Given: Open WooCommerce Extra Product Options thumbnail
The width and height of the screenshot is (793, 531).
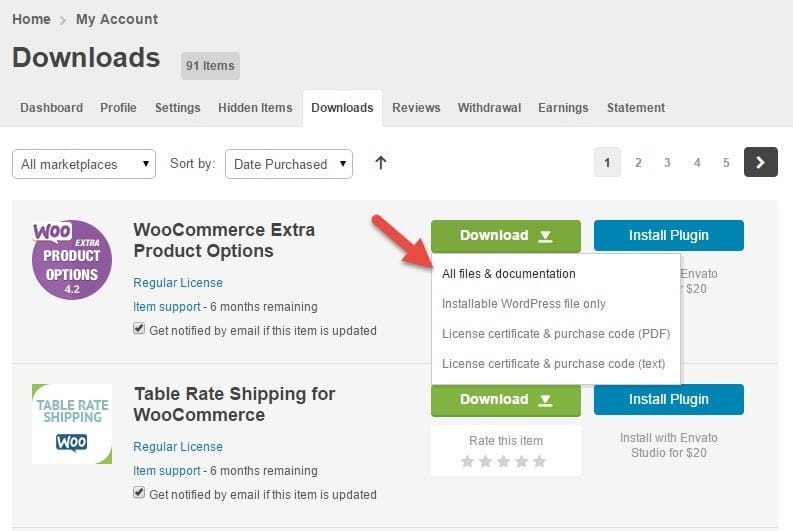Looking at the screenshot, I should [72, 259].
